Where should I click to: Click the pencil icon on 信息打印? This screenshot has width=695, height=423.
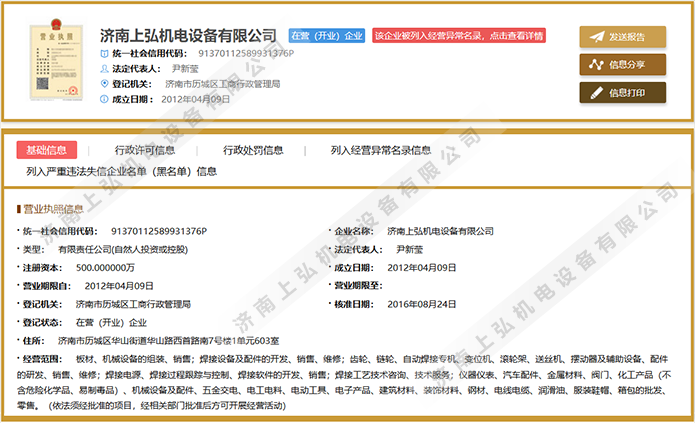[x=597, y=93]
